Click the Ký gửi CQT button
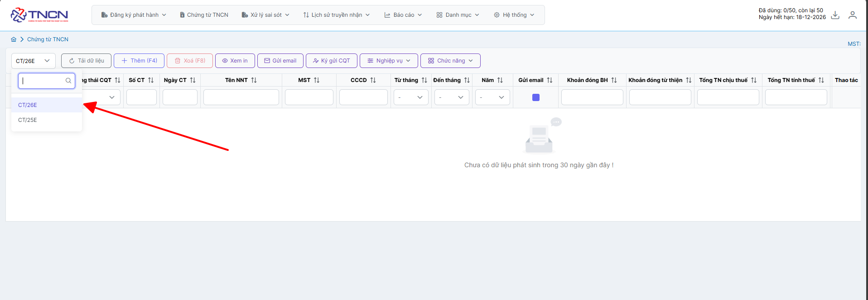 (331, 61)
